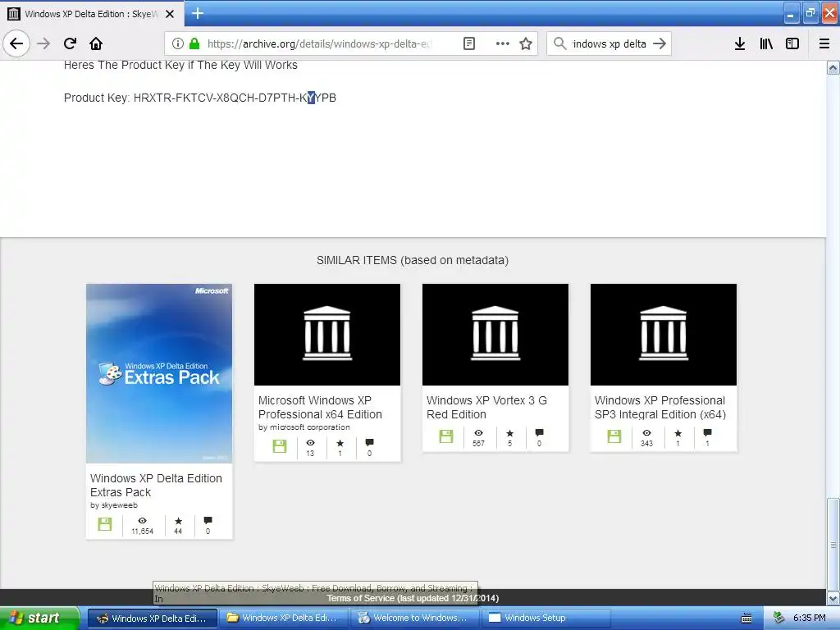Open the Windows Start menu

pyautogui.click(x=39, y=619)
